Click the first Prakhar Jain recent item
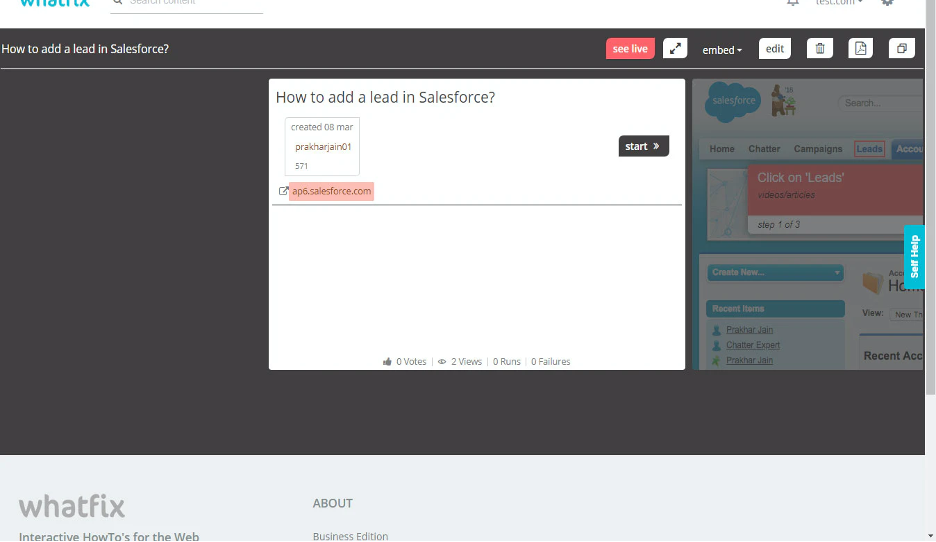 (x=749, y=329)
